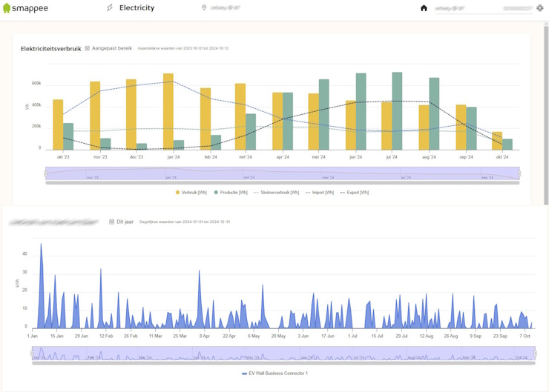Open the Electricity section title
Image resolution: width=549 pixels, height=392 pixels.
(137, 7)
